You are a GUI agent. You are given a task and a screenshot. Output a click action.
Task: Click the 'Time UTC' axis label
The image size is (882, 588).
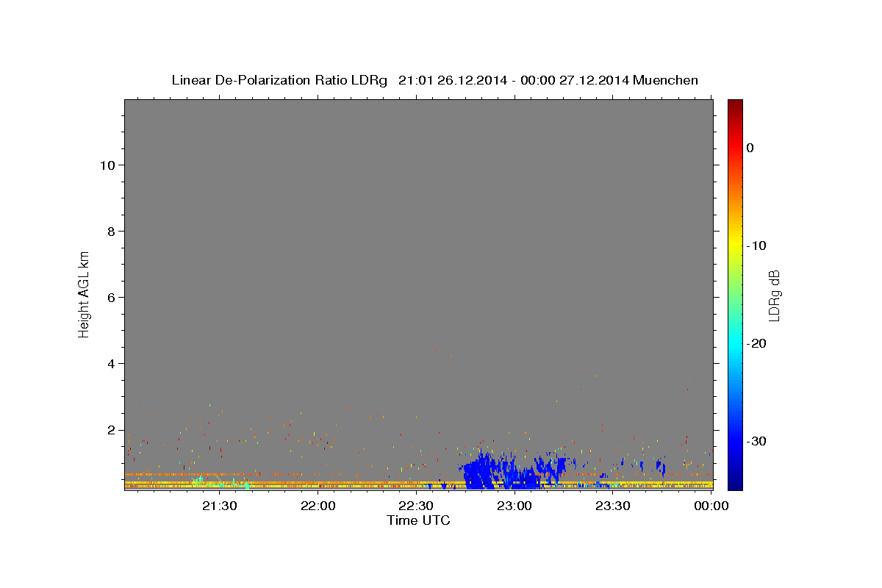[418, 520]
